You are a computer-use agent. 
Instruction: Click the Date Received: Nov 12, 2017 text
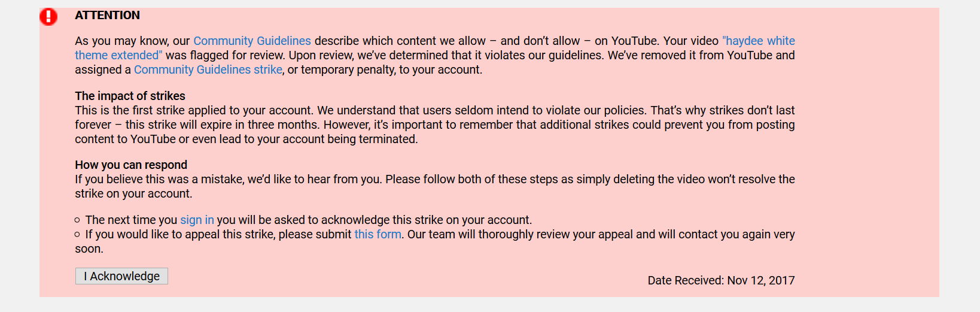[x=721, y=280]
